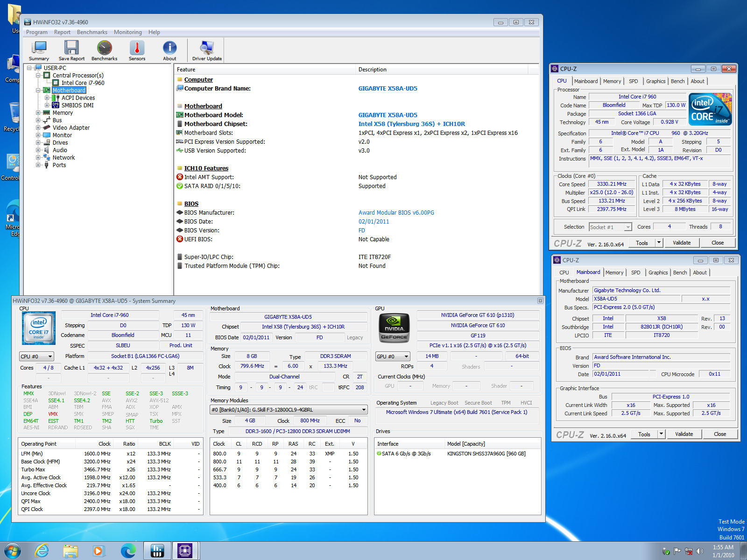The width and height of the screenshot is (747, 560).
Task: Click the CPU-Z taskbar icon
Action: pos(185,551)
